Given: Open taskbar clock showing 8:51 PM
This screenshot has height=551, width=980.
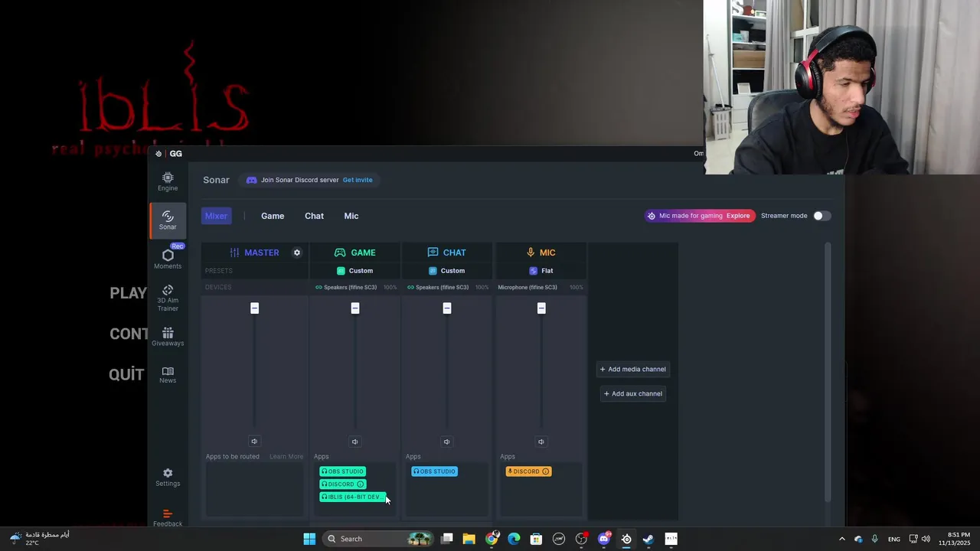Looking at the screenshot, I should 954,539.
